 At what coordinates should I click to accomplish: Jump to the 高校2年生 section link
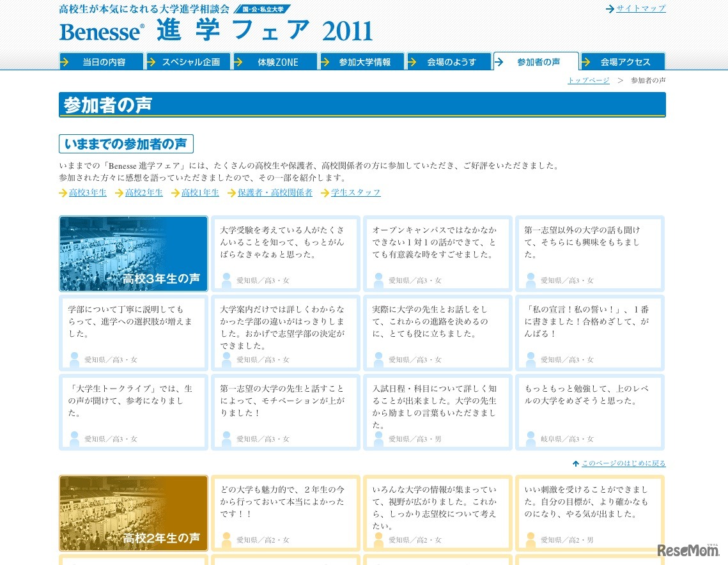144,192
